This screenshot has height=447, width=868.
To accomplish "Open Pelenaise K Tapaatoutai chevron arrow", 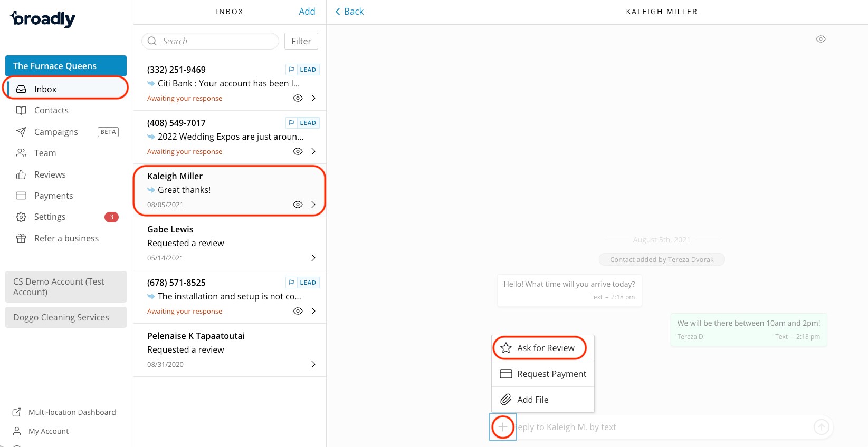I will pyautogui.click(x=313, y=364).
